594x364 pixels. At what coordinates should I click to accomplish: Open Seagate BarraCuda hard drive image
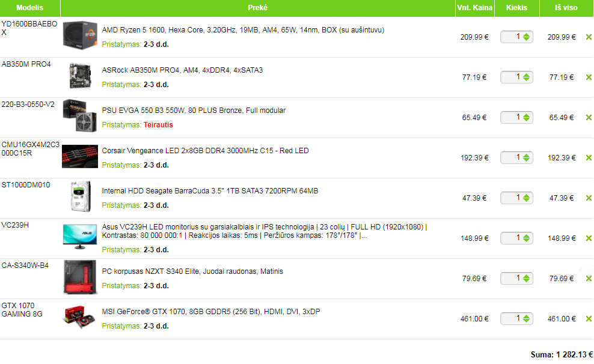[x=81, y=196]
